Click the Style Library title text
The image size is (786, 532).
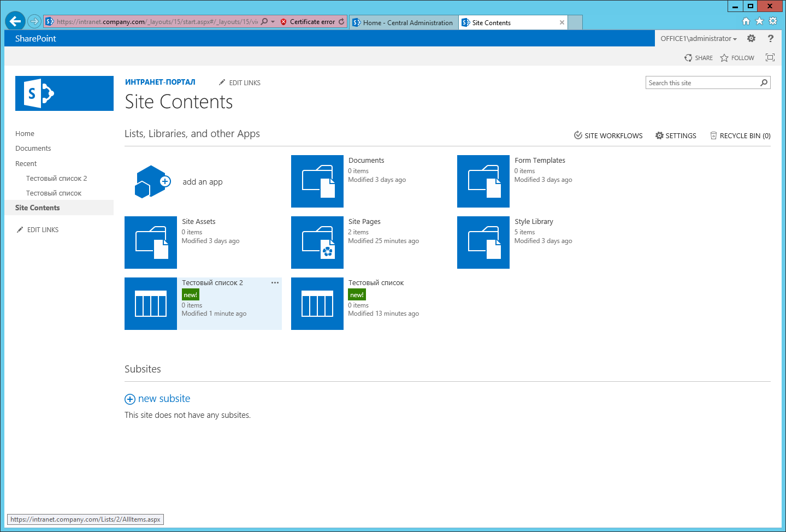tap(534, 221)
